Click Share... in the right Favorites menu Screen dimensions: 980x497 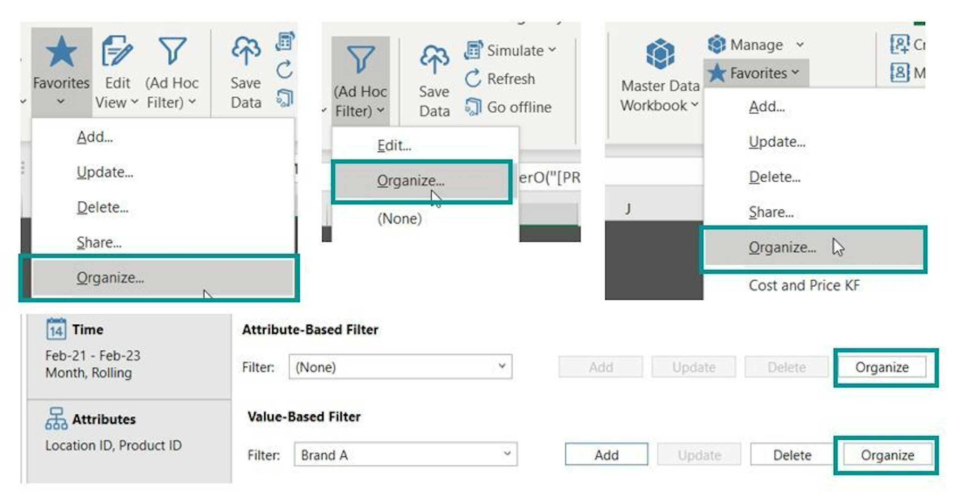coord(771,212)
